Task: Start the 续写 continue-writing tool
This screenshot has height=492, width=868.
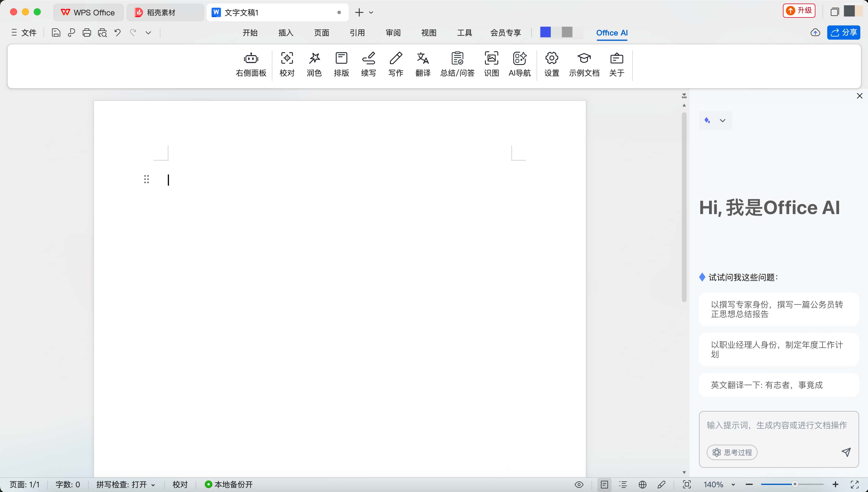Action: (x=368, y=64)
